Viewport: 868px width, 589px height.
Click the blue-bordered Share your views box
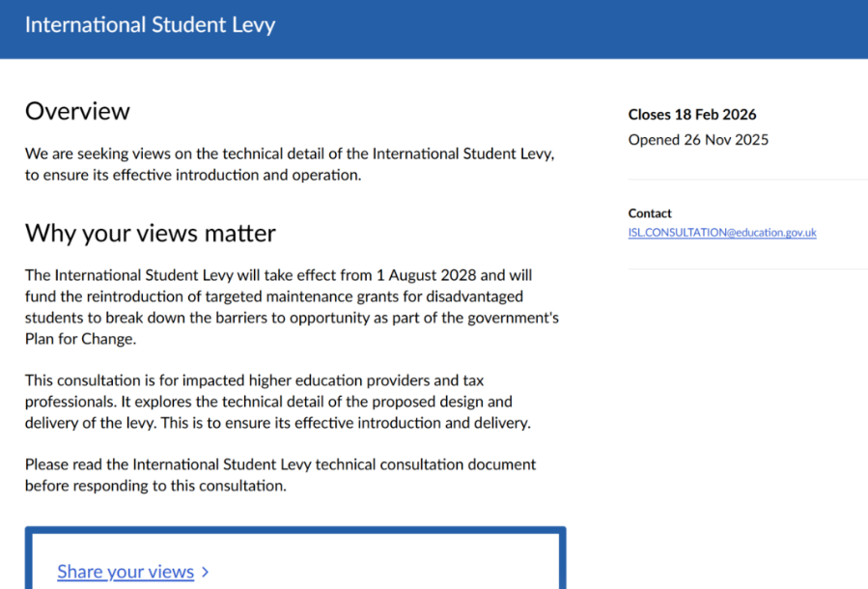(x=386, y=560)
